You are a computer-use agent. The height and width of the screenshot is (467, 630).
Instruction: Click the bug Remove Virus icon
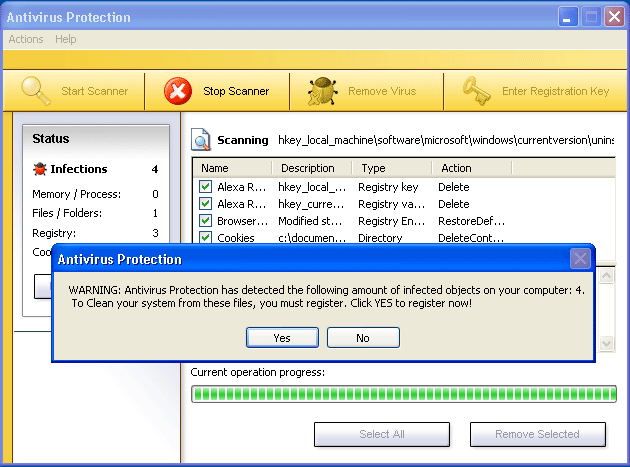coord(322,91)
